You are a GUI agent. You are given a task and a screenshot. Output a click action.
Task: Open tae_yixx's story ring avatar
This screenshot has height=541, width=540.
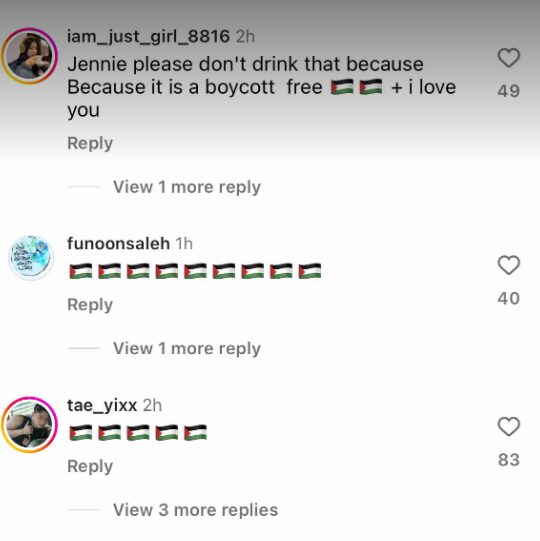30,425
